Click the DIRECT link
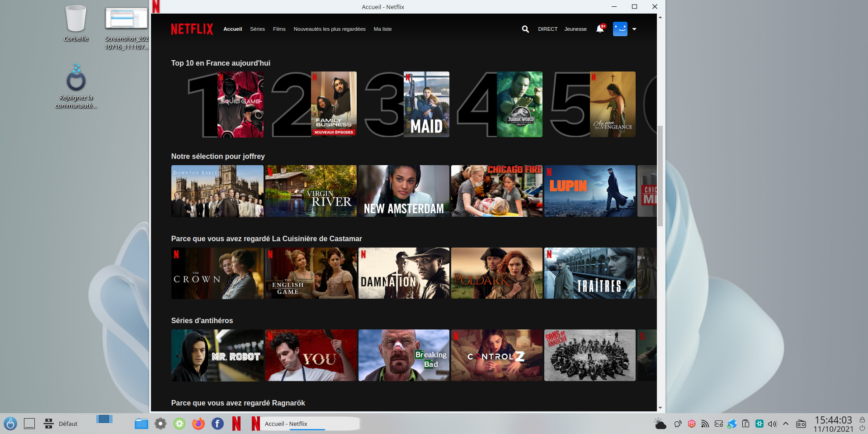 click(548, 29)
